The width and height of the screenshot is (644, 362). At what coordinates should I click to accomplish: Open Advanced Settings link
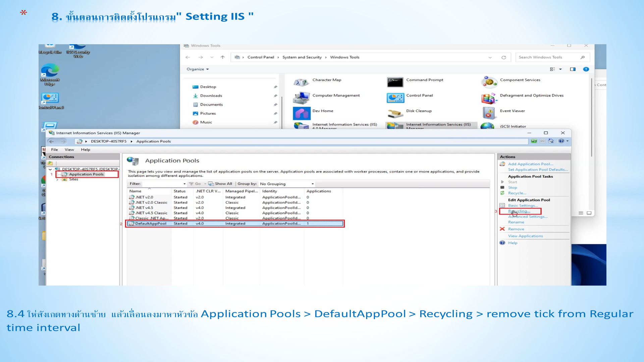(528, 217)
